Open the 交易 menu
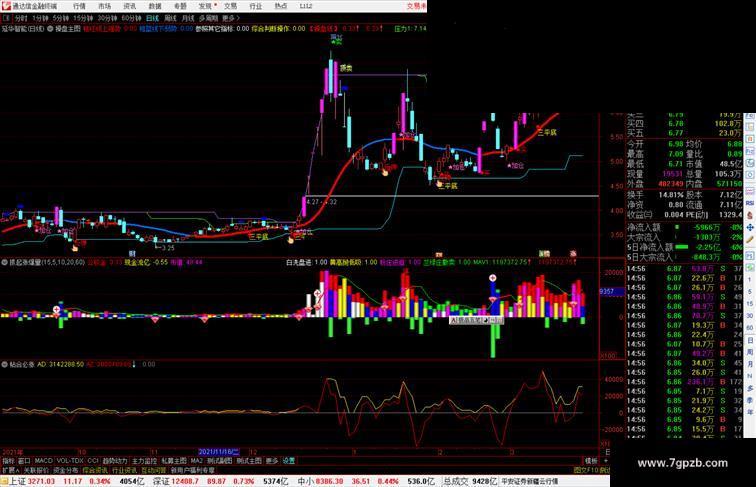 (x=230, y=6)
